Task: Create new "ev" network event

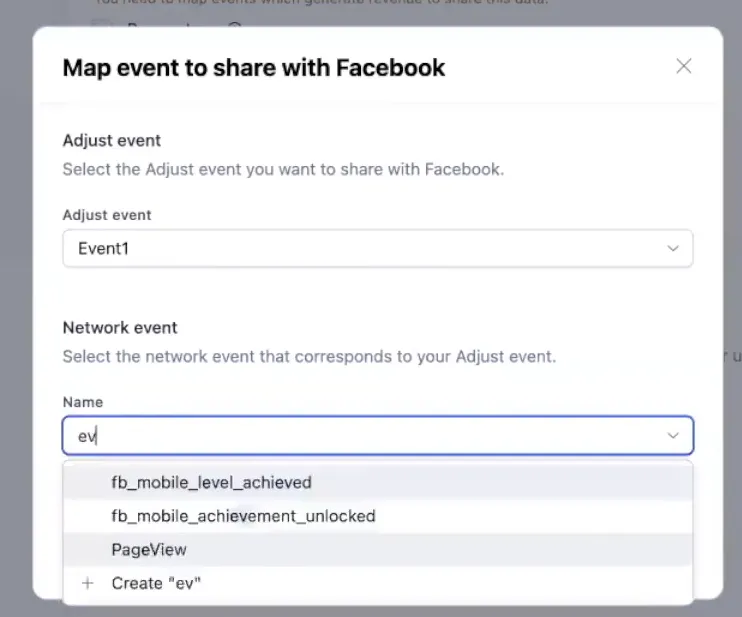Action: tap(156, 583)
